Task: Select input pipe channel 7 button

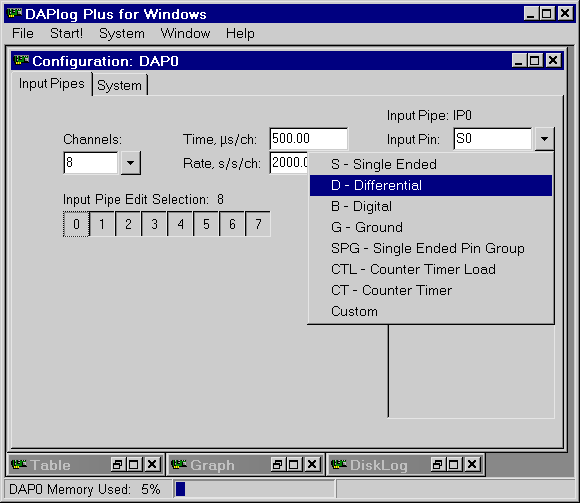Action: (258, 224)
